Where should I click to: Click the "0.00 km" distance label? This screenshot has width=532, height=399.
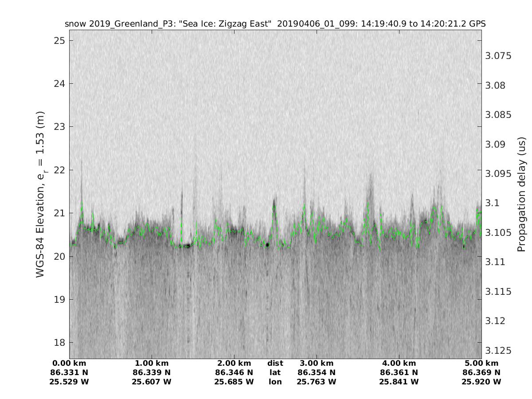[69, 363]
